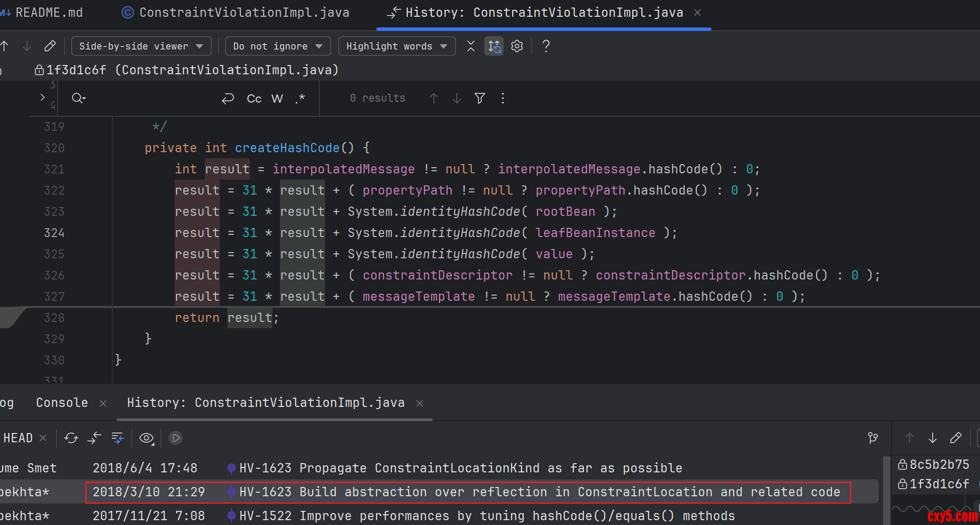Select the HV-1522 Improve performances commit
Screen dimensions: 980x525
point(486,516)
